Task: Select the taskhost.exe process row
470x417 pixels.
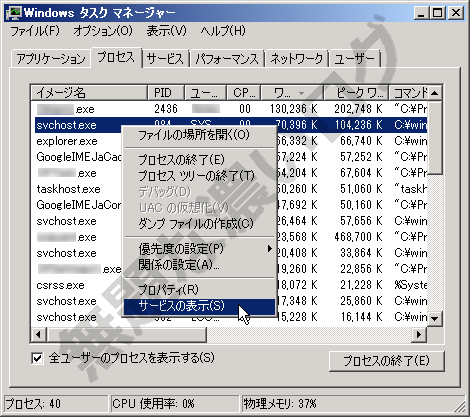Action: coord(231,189)
